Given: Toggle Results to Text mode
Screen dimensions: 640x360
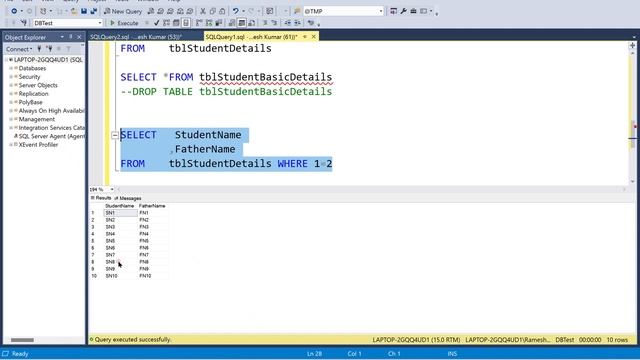Looking at the screenshot, I should [232, 23].
